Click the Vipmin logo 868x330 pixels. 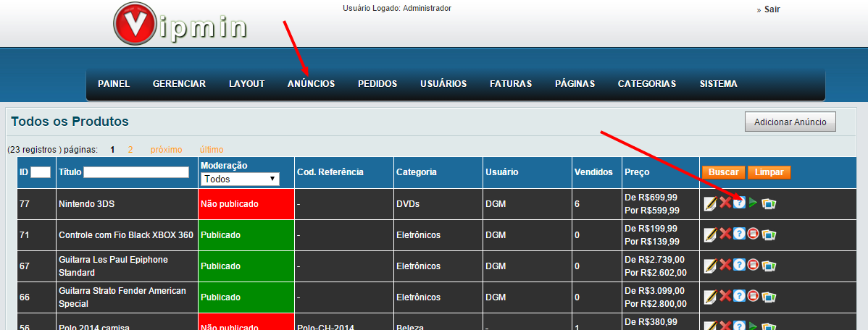(180, 23)
